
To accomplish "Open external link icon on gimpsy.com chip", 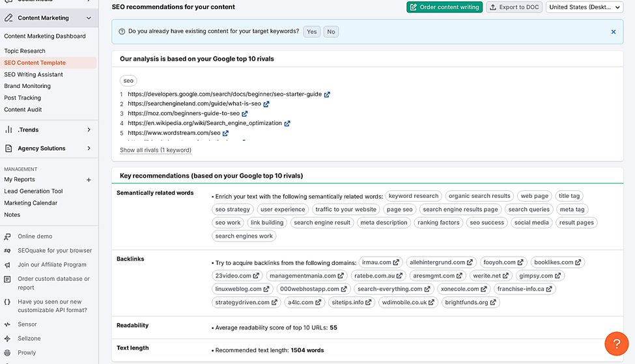I will point(557,275).
